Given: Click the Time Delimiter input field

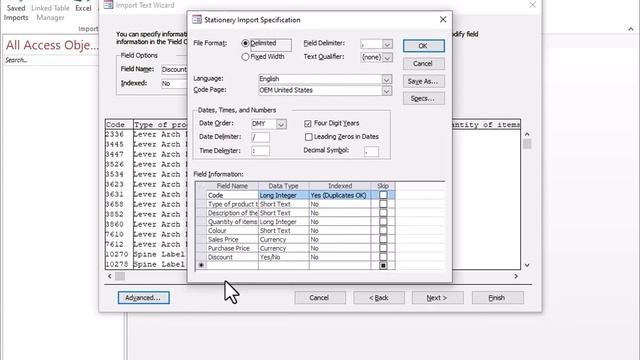Looking at the screenshot, I should 260,151.
